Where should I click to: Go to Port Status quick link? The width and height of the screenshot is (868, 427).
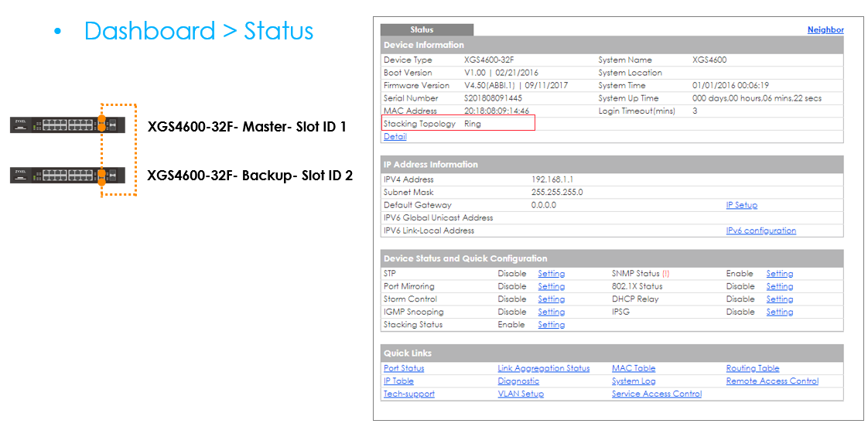(404, 368)
